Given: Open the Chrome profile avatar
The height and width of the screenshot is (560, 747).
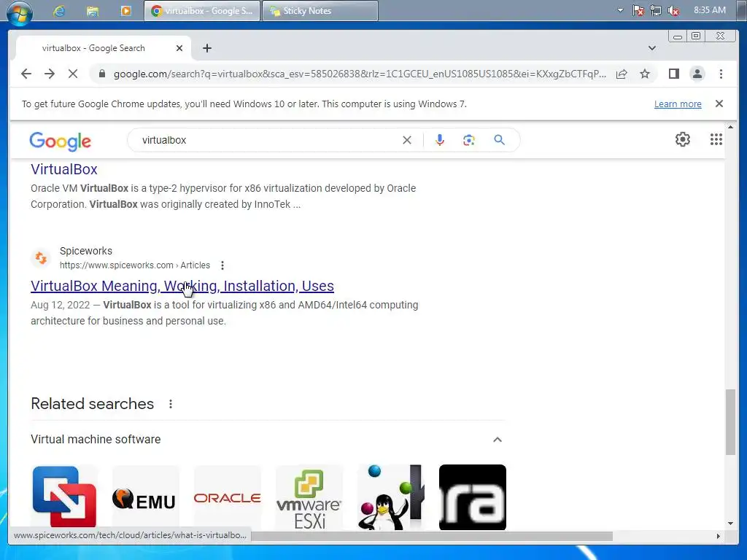Looking at the screenshot, I should click(697, 74).
